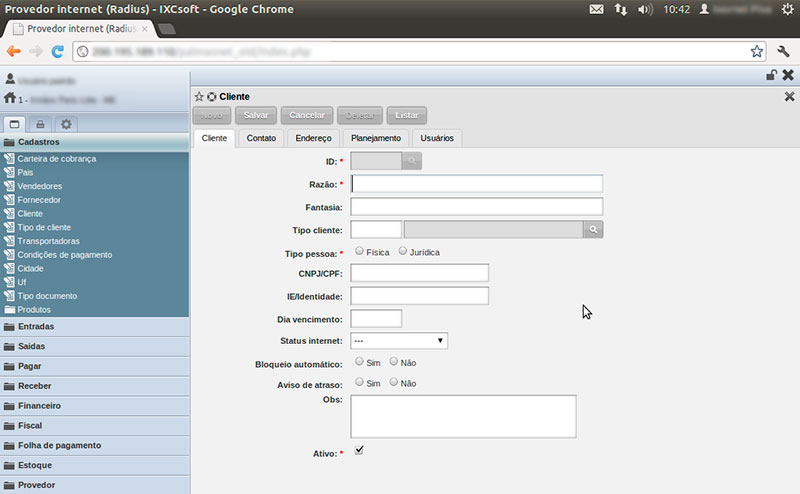Bookmark this page with the star icon
Viewport: 800px width, 494px height.
(x=757, y=51)
